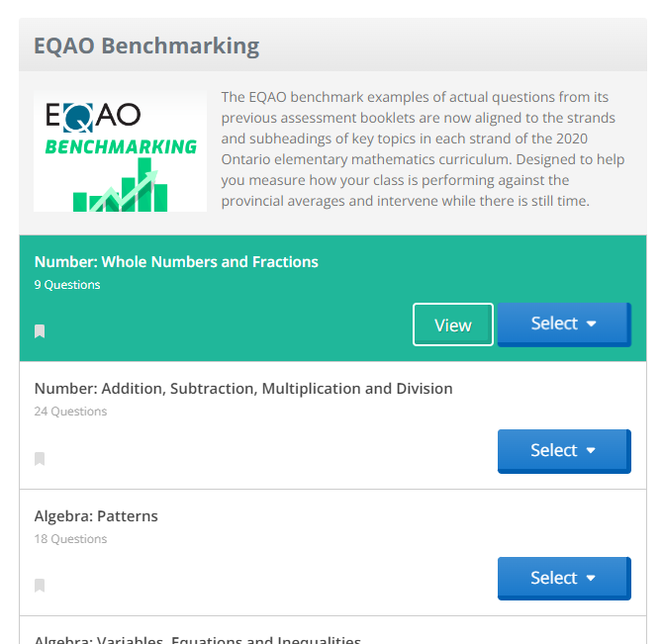Click the EQAO Benchmarking logo image
This screenshot has height=644, width=662.
point(121,151)
